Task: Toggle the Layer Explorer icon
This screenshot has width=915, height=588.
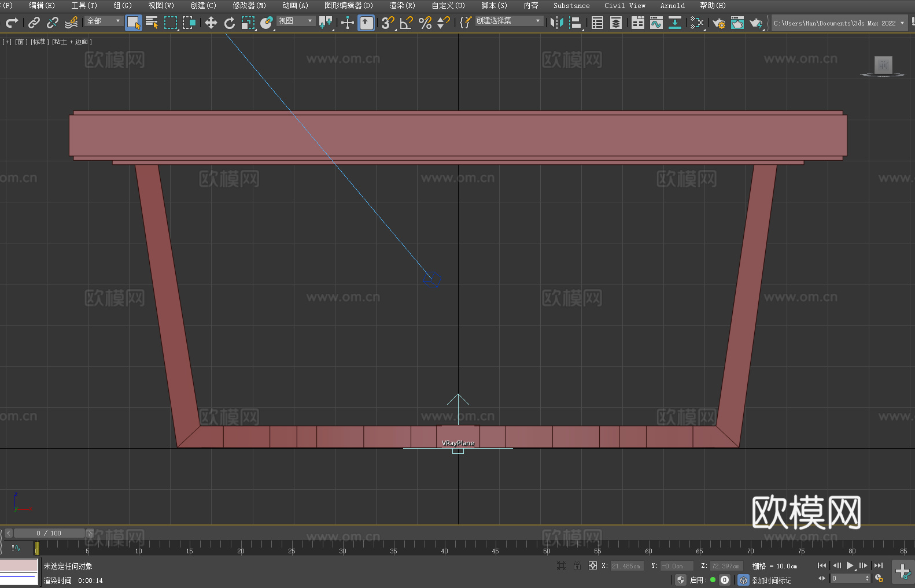Action: click(x=616, y=23)
